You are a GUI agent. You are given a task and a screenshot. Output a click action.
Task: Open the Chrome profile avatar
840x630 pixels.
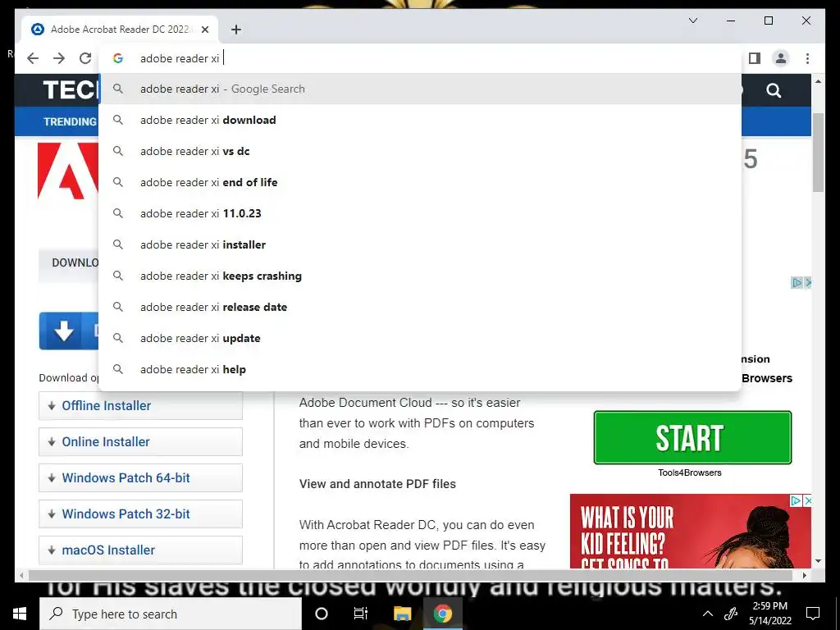(x=781, y=58)
